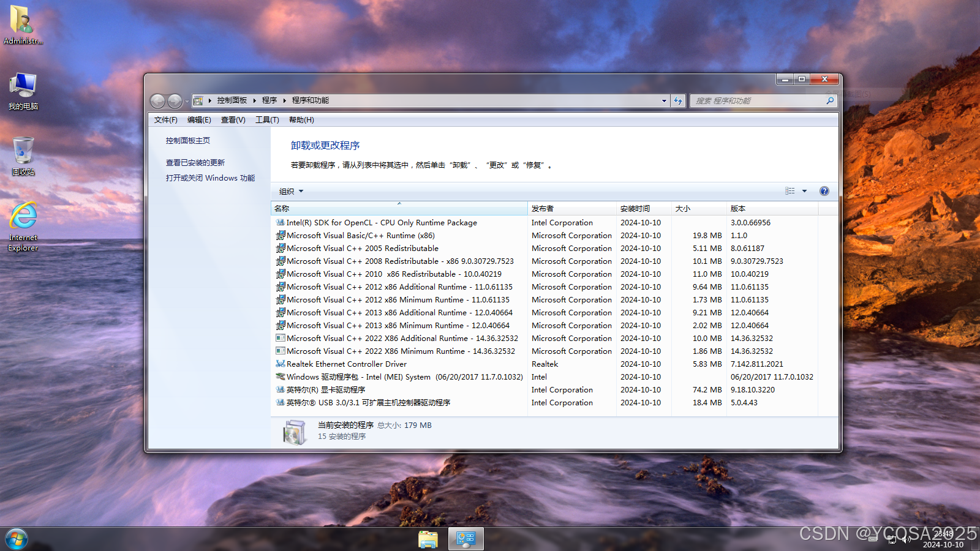Click the Windows 驱动程序包 Intel MEI icon

pyautogui.click(x=280, y=377)
